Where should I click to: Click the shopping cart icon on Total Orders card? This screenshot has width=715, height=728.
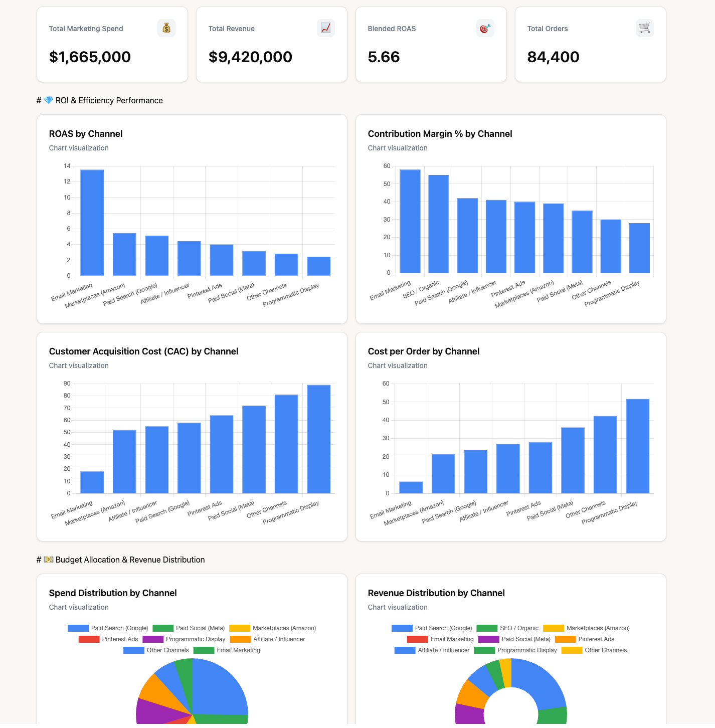coord(644,28)
